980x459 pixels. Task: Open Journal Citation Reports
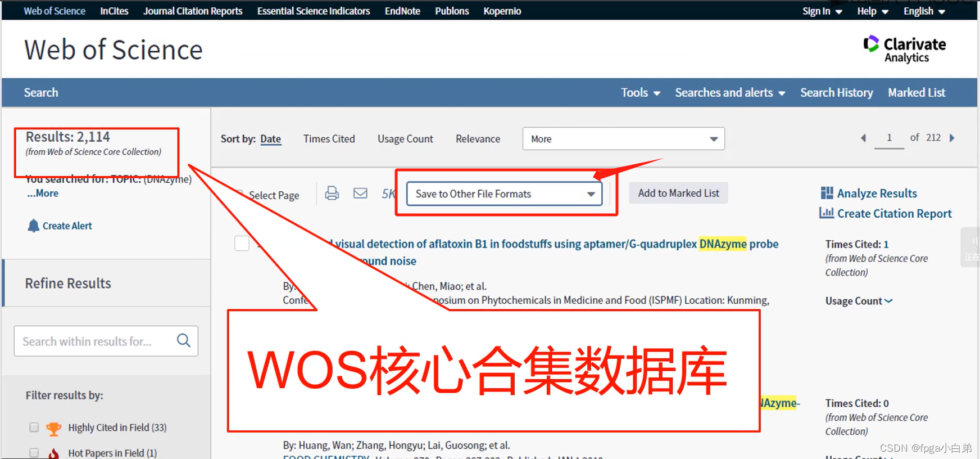[193, 11]
